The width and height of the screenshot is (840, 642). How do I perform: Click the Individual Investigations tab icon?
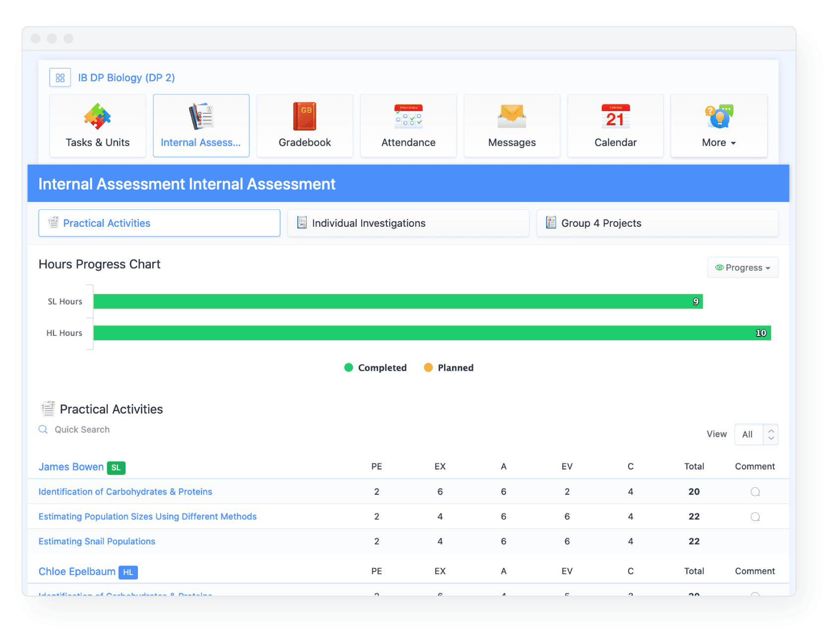point(302,223)
